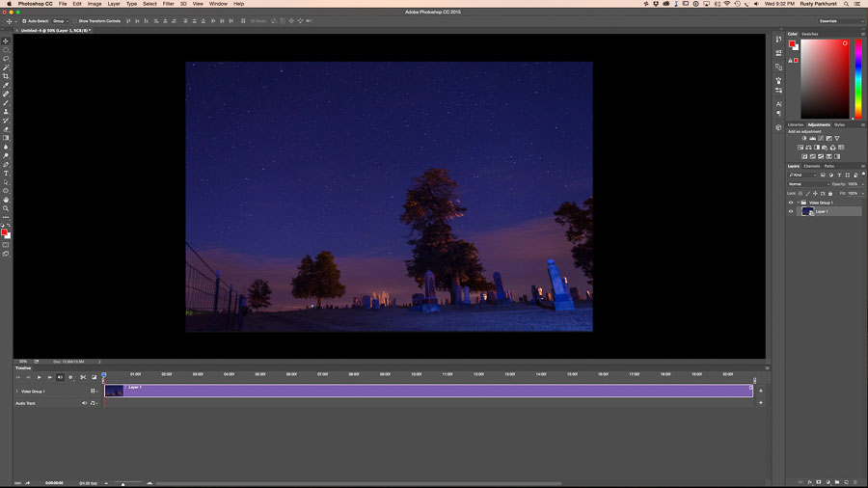The height and width of the screenshot is (488, 868).
Task: Toggle timeline audio playback speaker button
Action: tap(60, 377)
